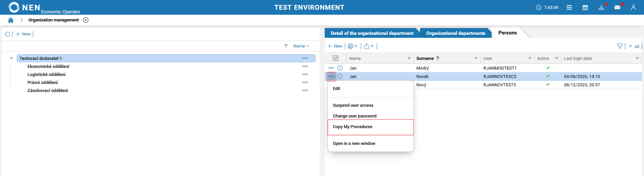Go to home via house icon
The image size is (644, 176).
tap(11, 20)
